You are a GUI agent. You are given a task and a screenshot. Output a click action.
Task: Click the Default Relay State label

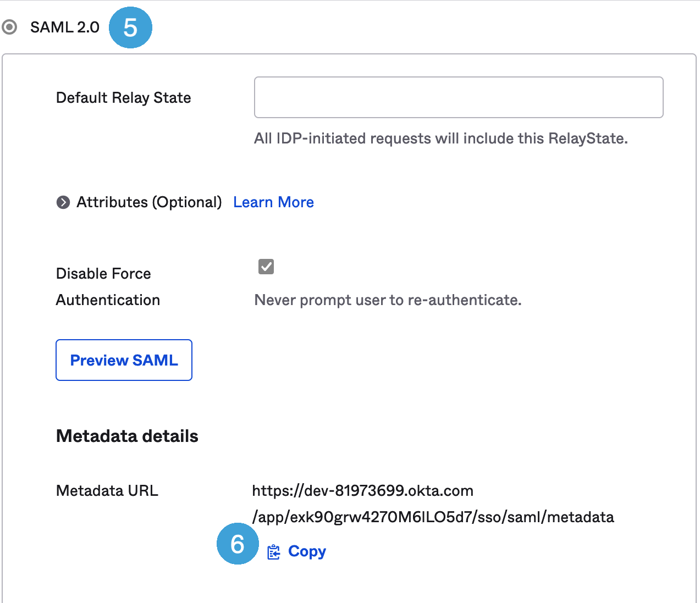coord(123,98)
